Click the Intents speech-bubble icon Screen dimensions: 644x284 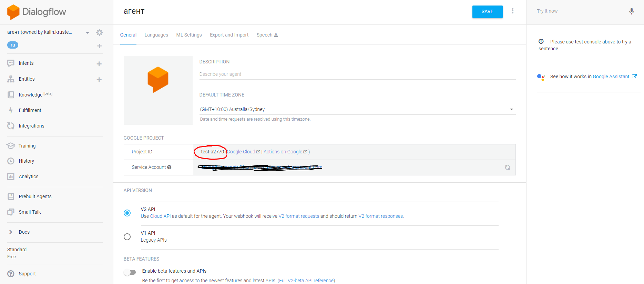(x=11, y=63)
